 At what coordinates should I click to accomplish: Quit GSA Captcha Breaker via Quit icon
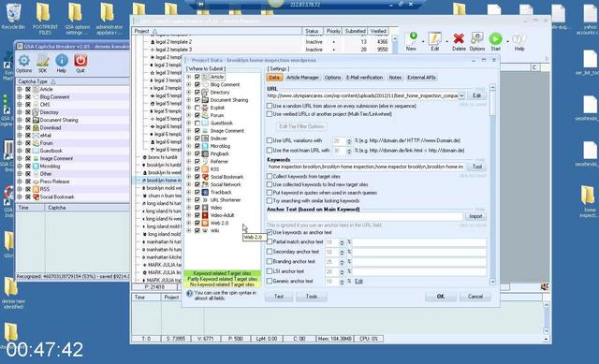pos(80,64)
